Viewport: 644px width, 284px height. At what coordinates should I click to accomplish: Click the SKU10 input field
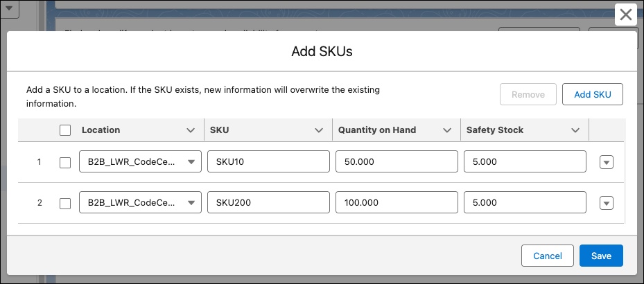(268, 161)
